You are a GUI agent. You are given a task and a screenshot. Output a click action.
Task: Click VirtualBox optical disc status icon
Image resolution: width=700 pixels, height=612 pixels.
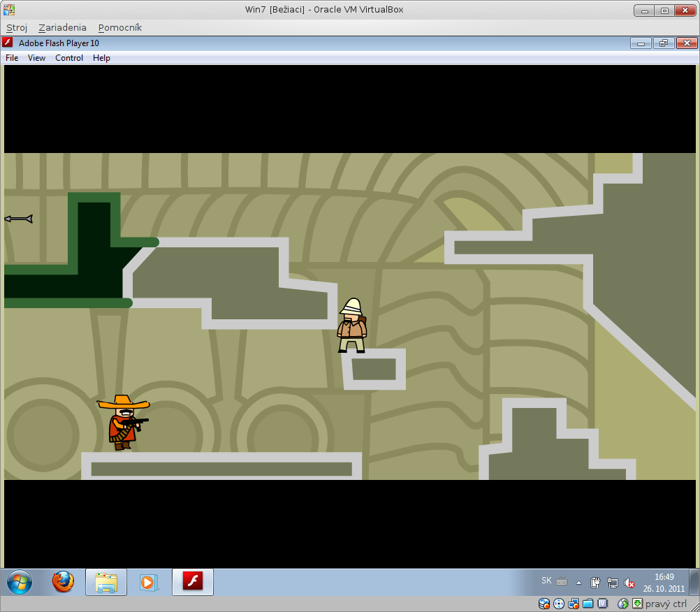coord(559,604)
